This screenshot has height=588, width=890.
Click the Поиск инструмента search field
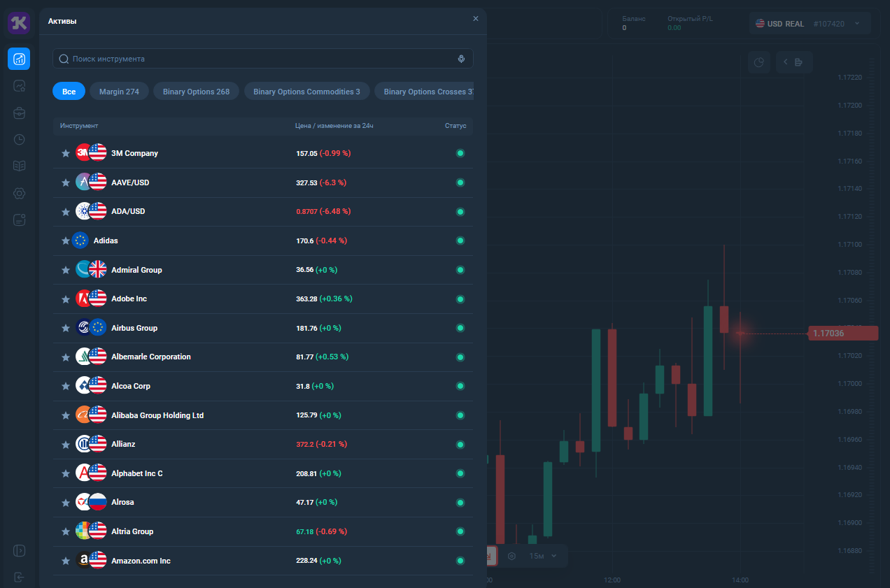[262, 59]
